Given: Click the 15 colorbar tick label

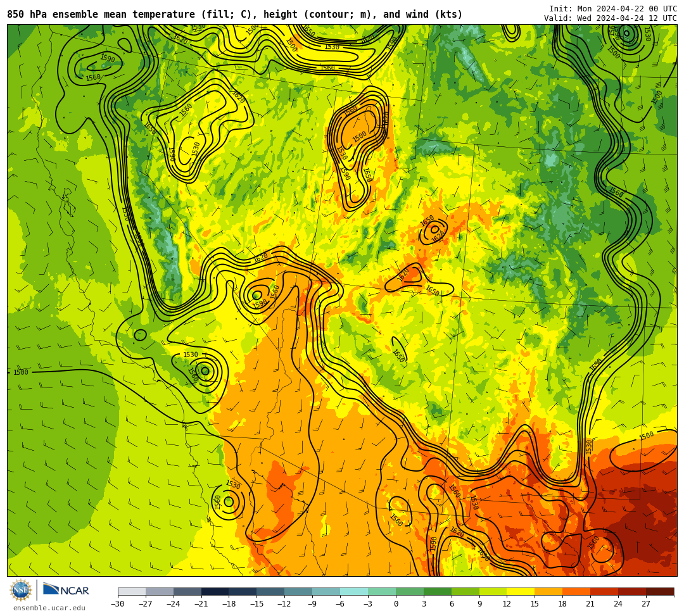Looking at the screenshot, I should click(535, 604).
